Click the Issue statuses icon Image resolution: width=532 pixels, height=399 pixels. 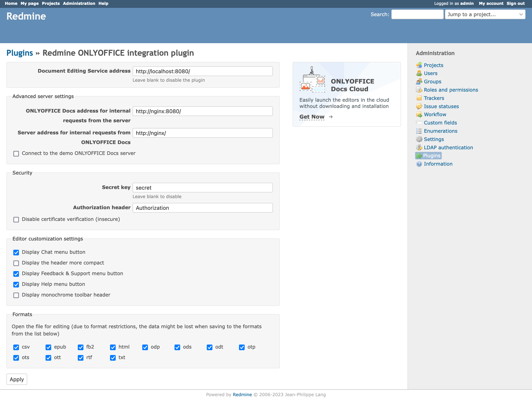tap(419, 106)
